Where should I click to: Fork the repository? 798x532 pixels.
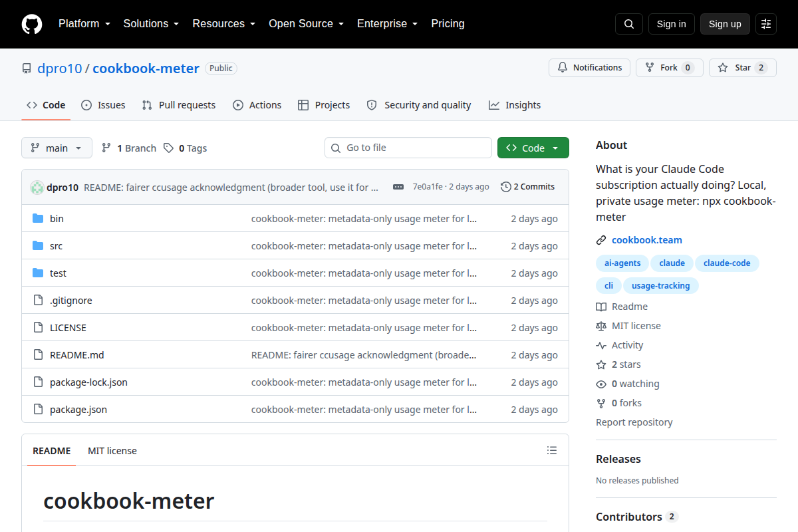click(670, 68)
